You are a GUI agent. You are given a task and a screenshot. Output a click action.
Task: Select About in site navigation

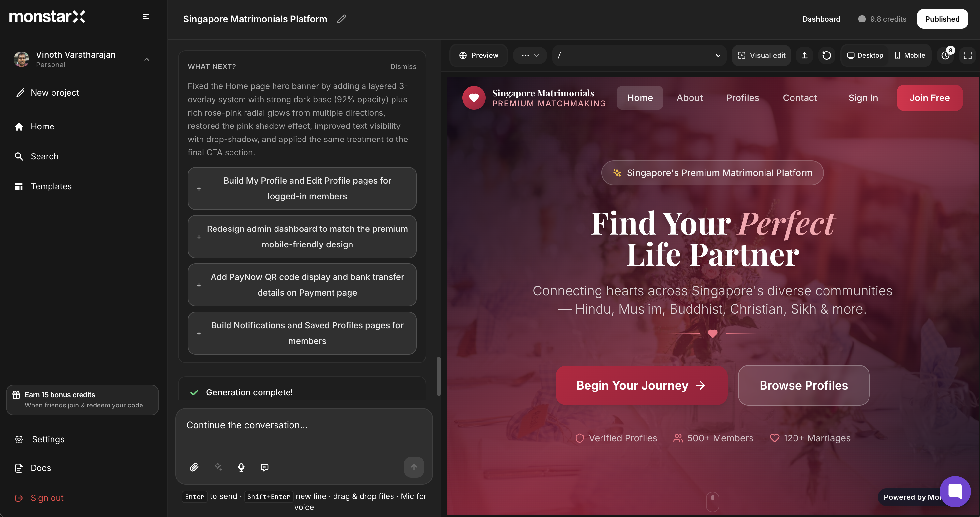(x=689, y=98)
